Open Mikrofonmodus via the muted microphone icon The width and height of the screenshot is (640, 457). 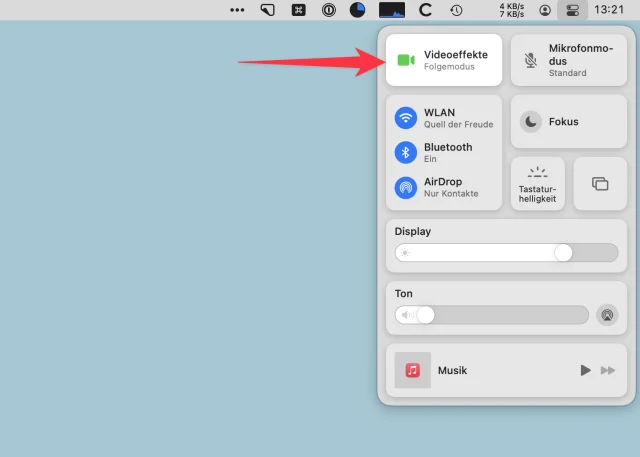[530, 60]
